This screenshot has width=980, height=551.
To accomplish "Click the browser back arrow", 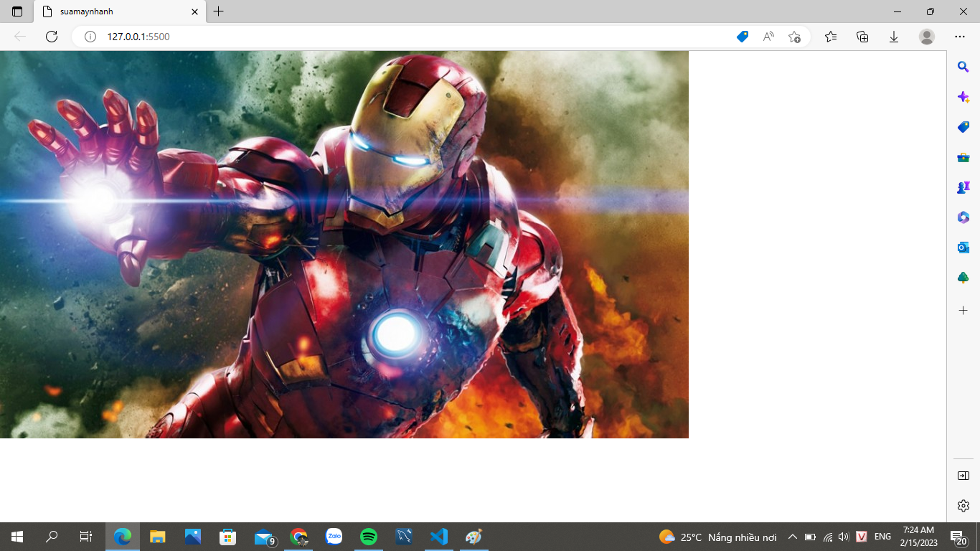I will [x=20, y=37].
